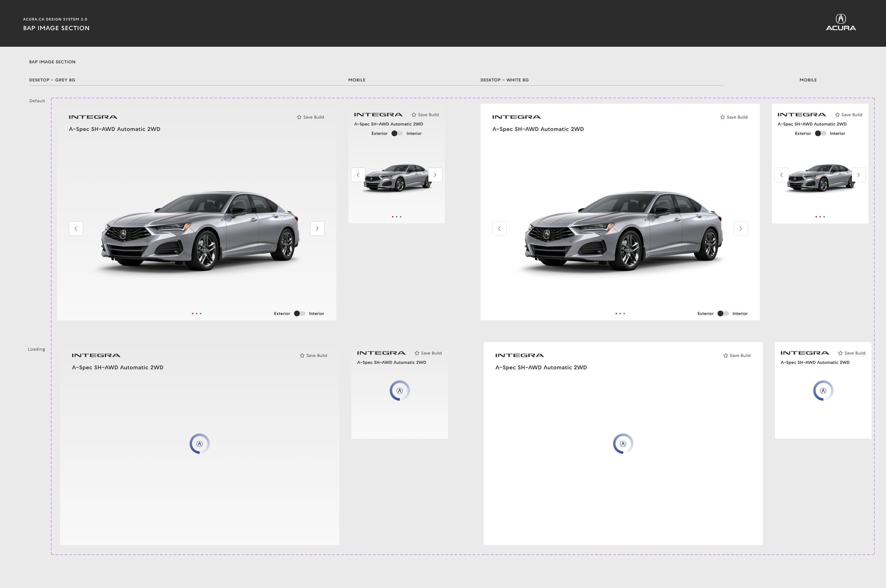Click carousel pagination dots in desktop white card

pyautogui.click(x=620, y=313)
